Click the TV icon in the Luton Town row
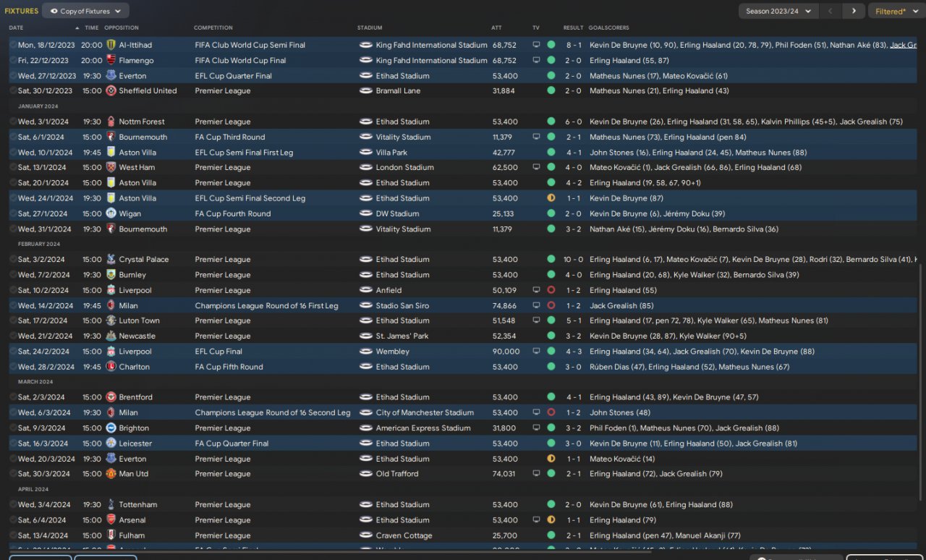926x560 pixels. pos(536,321)
